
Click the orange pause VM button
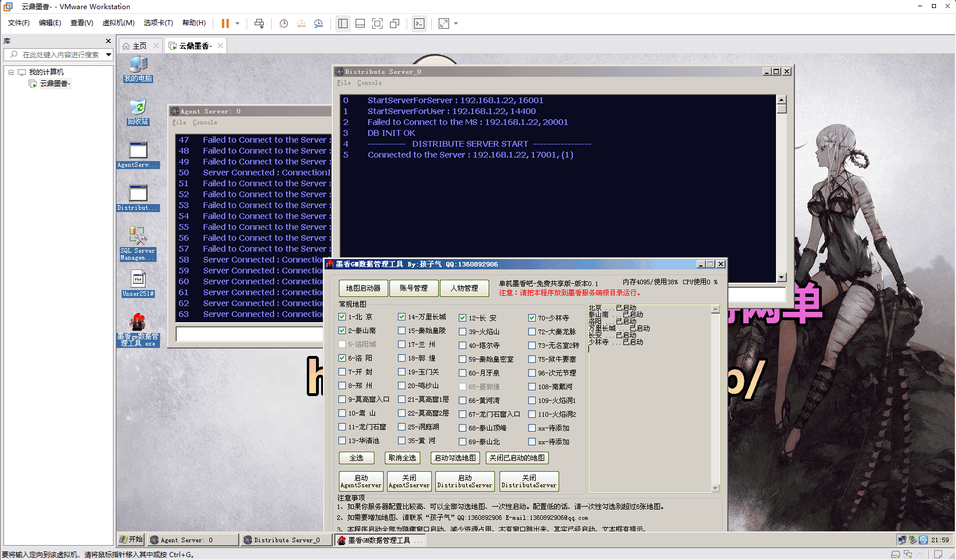[225, 24]
